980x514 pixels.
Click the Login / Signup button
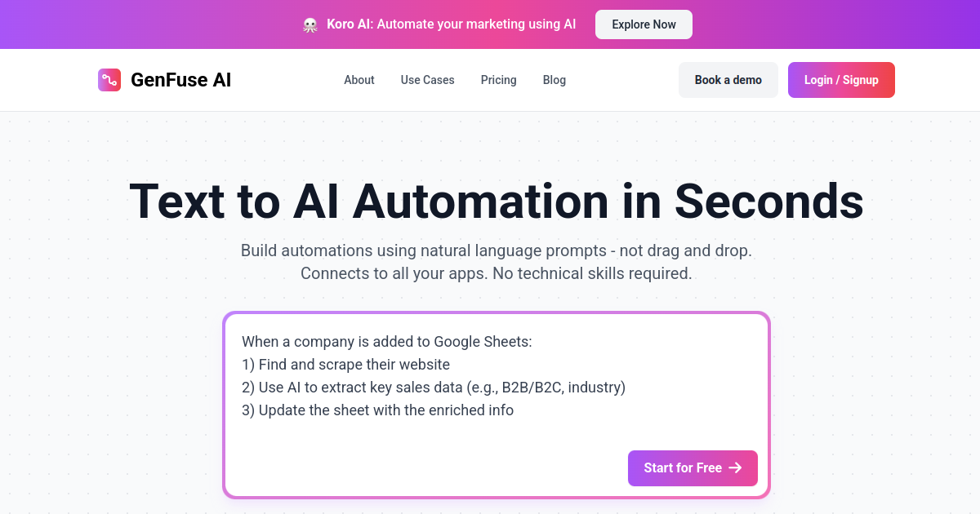(x=841, y=80)
